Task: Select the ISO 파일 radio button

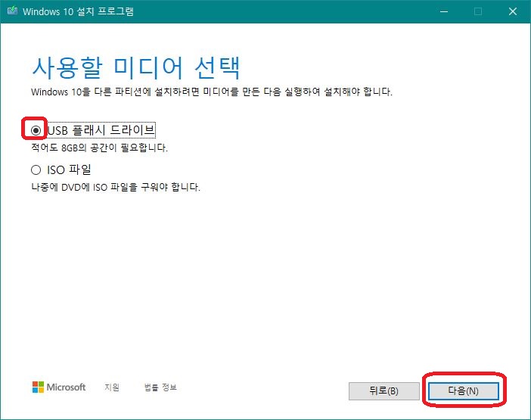Action: (x=36, y=170)
